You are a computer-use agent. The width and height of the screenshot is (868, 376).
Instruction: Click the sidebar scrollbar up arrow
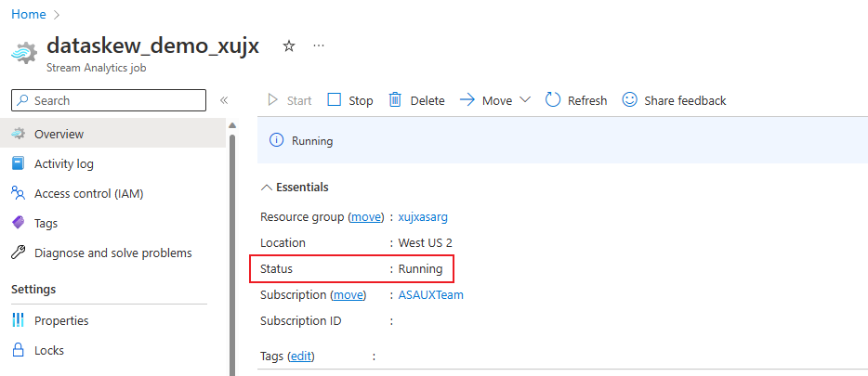point(232,125)
